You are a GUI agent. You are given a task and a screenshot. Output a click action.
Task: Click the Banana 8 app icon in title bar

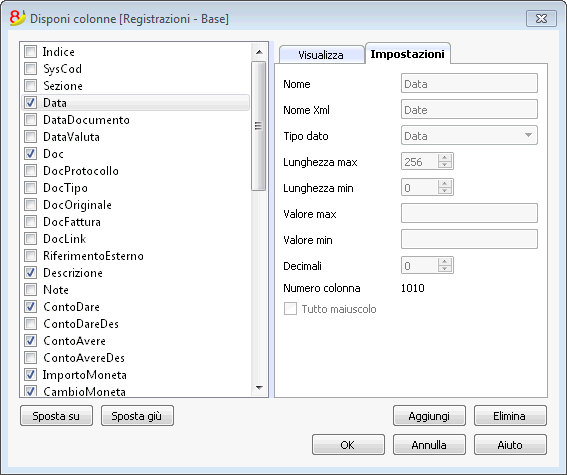pos(17,18)
